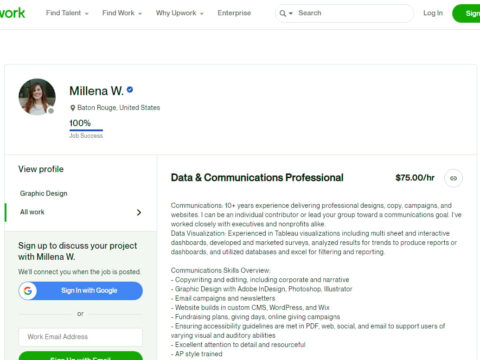Viewport: 480px width, 360px height.
Task: Click the verified badge beside Millena W.
Action: (x=130, y=90)
